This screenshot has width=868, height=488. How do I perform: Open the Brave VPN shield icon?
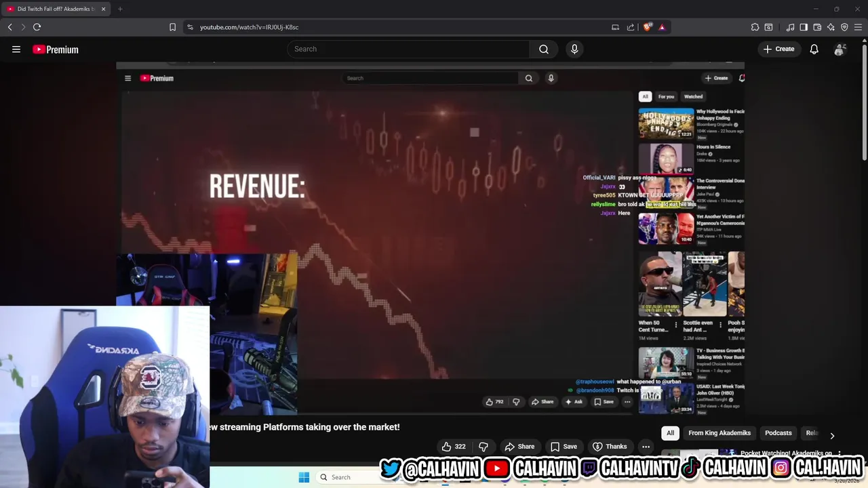tap(844, 27)
